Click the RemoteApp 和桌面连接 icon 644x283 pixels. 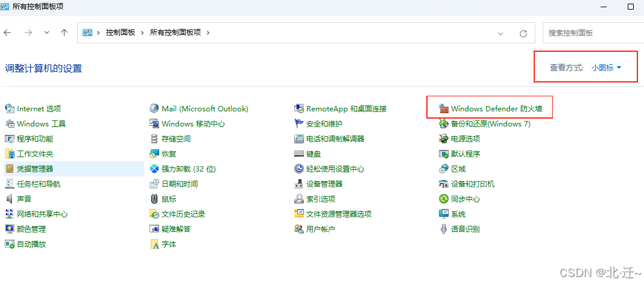299,109
